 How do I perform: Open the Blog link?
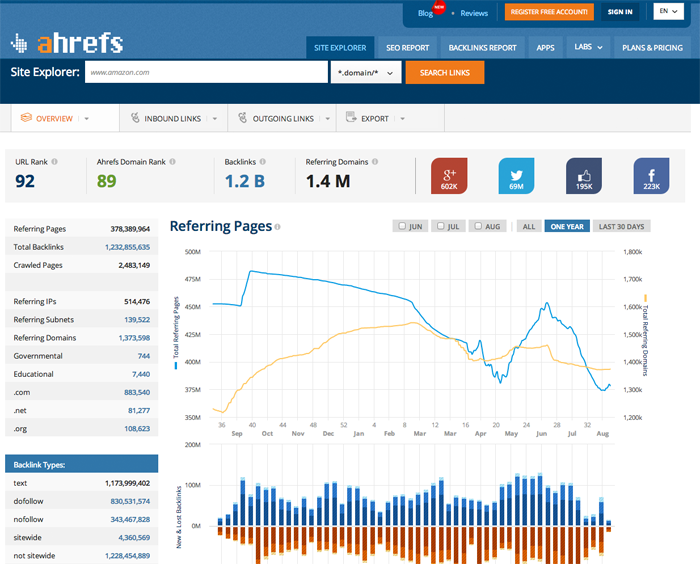(425, 13)
